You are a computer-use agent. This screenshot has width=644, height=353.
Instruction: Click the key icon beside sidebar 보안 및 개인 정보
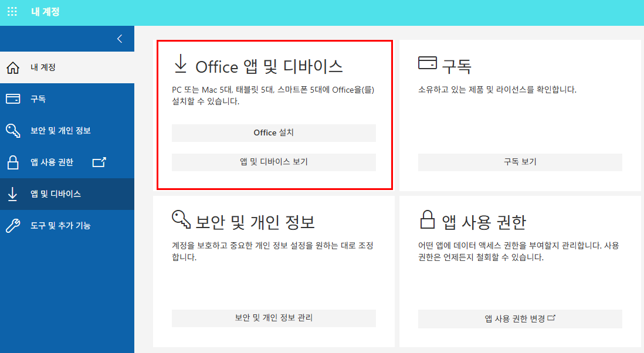[x=13, y=131]
